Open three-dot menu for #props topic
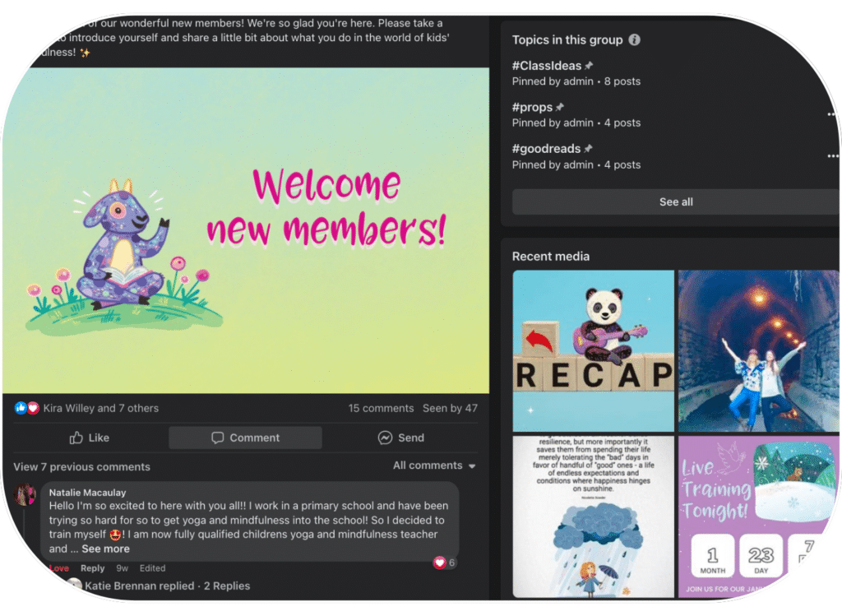The height and width of the screenshot is (616, 842). coord(832,114)
